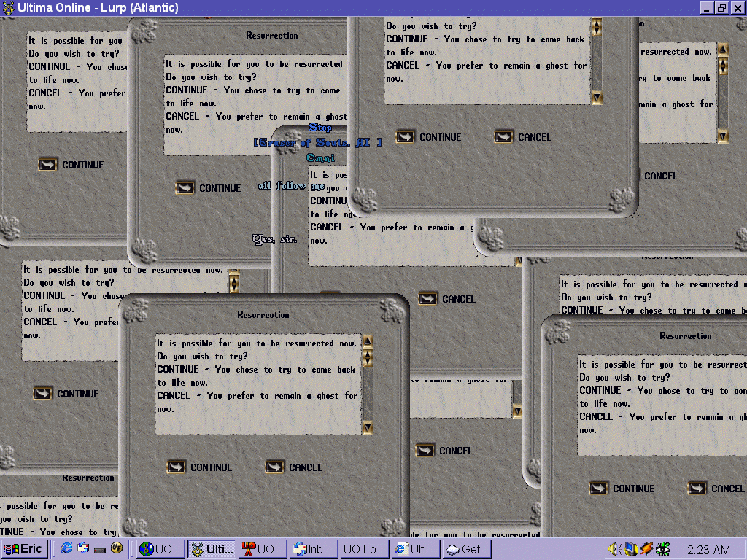
Task: Hit CONTINUE arrow icon left of 'all follow me' text
Action: (185, 187)
